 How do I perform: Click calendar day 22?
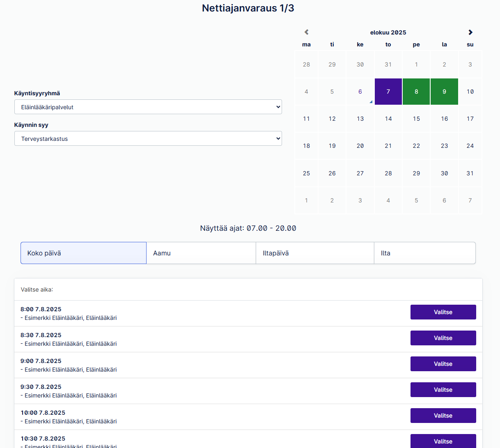pyautogui.click(x=416, y=146)
